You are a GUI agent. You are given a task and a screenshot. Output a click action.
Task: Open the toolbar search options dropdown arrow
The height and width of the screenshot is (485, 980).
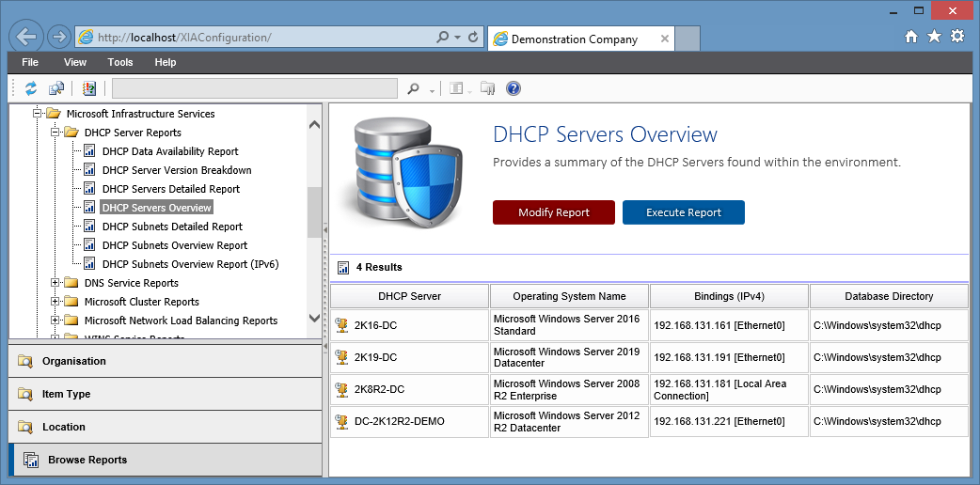pos(432,91)
